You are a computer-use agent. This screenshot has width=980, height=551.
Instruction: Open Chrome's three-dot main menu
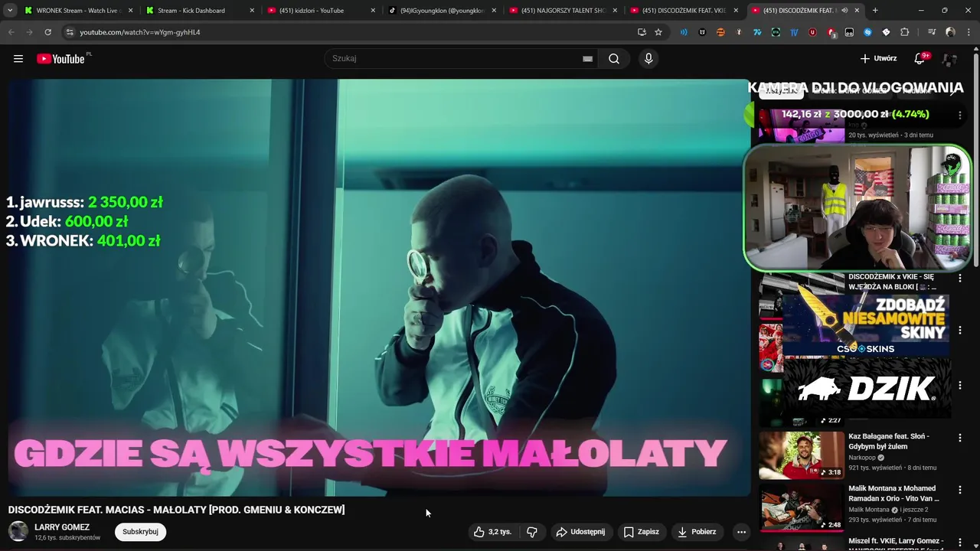click(x=969, y=32)
